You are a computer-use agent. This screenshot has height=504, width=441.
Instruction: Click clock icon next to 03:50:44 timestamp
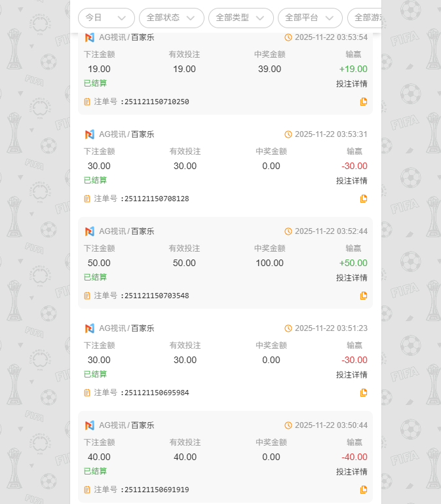(288, 425)
